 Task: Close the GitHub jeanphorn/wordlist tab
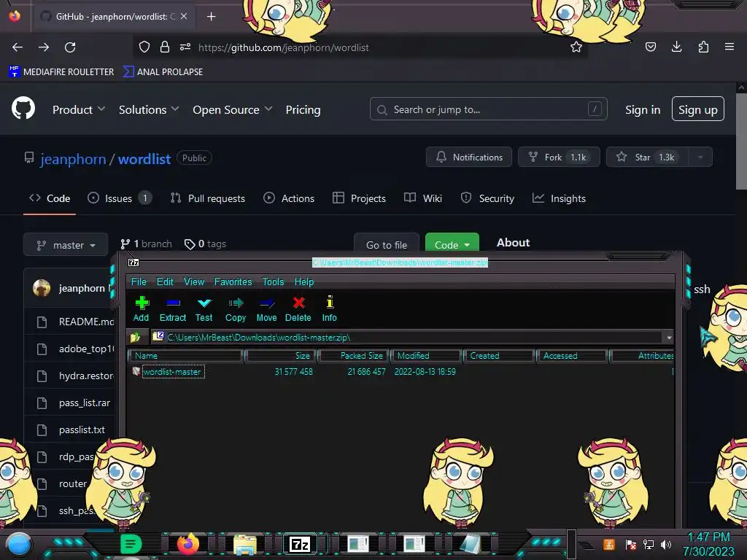pos(184,16)
